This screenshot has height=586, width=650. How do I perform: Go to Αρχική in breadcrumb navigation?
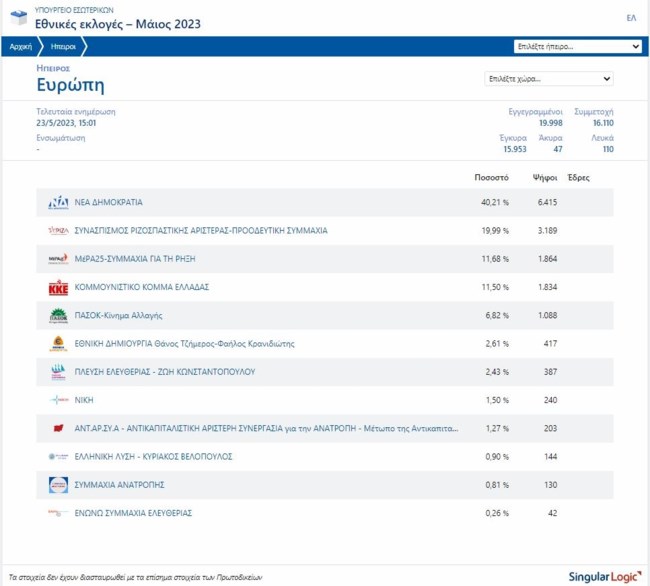pos(20,46)
